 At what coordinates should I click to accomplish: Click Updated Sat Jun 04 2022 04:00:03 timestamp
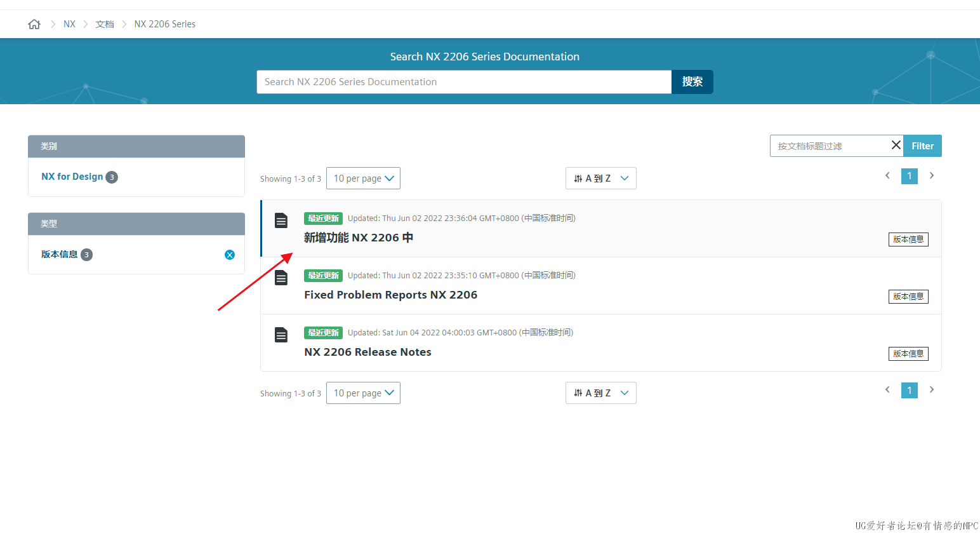coord(460,332)
